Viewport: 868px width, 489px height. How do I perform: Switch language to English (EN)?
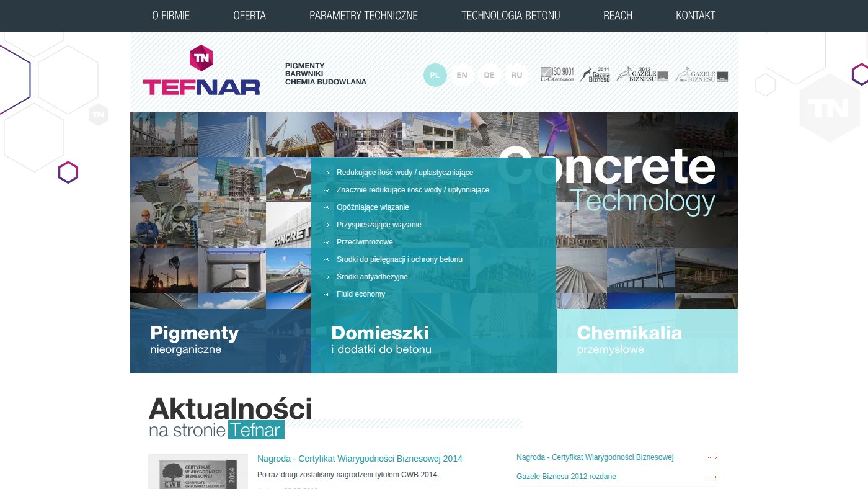point(462,75)
